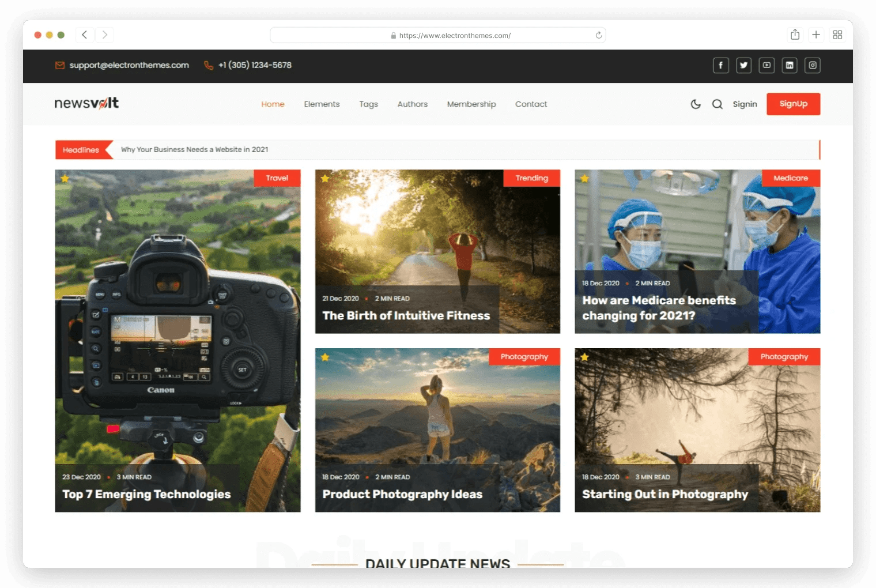The width and height of the screenshot is (876, 588).
Task: Click the star on Intuitive Fitness card
Action: click(325, 179)
